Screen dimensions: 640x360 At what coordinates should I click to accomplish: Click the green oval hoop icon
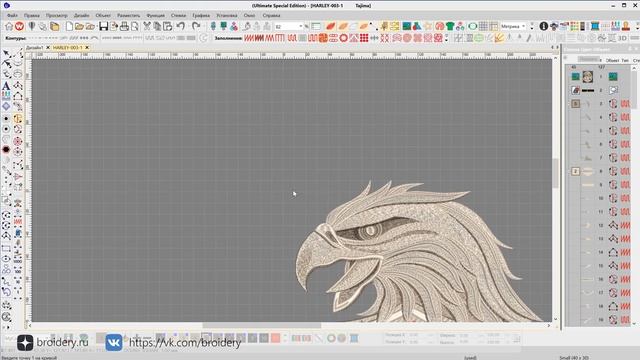click(473, 27)
